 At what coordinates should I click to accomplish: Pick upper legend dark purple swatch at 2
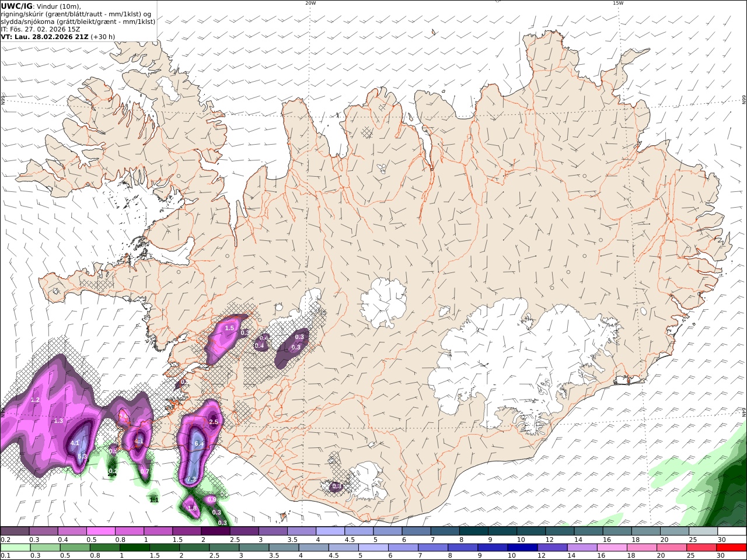click(215, 531)
